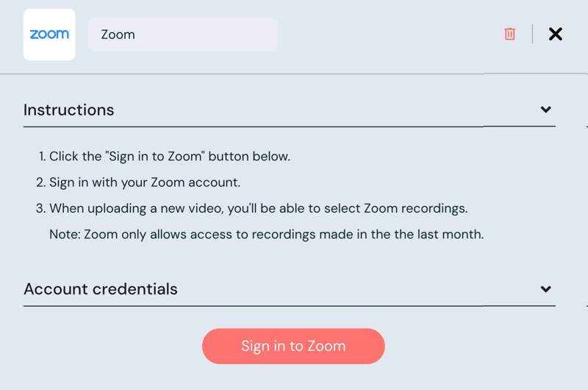Click the number 3 list marker
The height and width of the screenshot is (390, 588).
coord(40,208)
